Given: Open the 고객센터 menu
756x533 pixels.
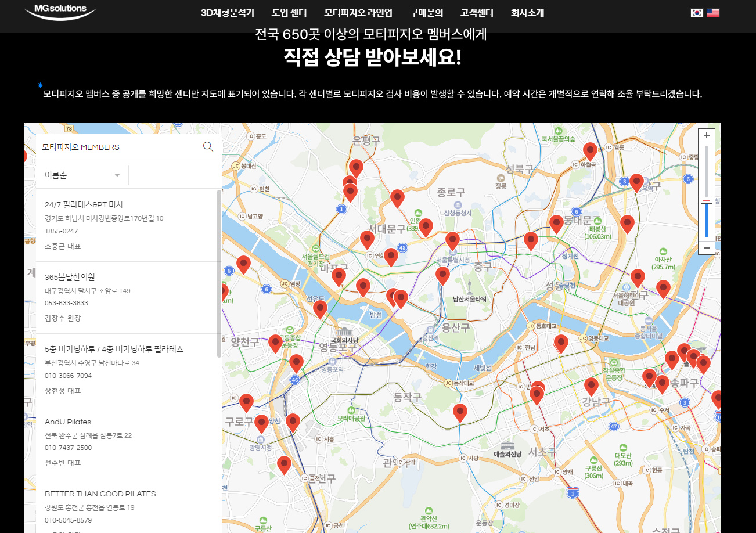Looking at the screenshot, I should [x=477, y=13].
